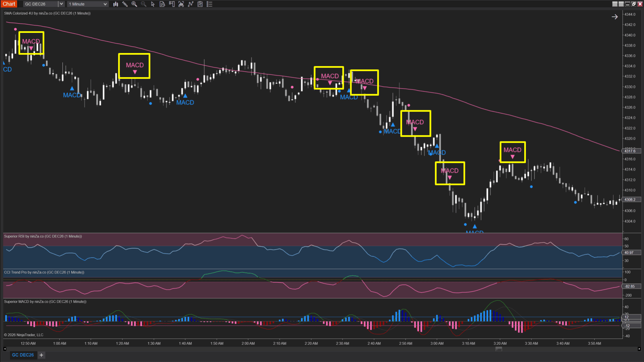Click the 40.97 RSI value marker
This screenshot has width=644, height=362.
coord(631,253)
